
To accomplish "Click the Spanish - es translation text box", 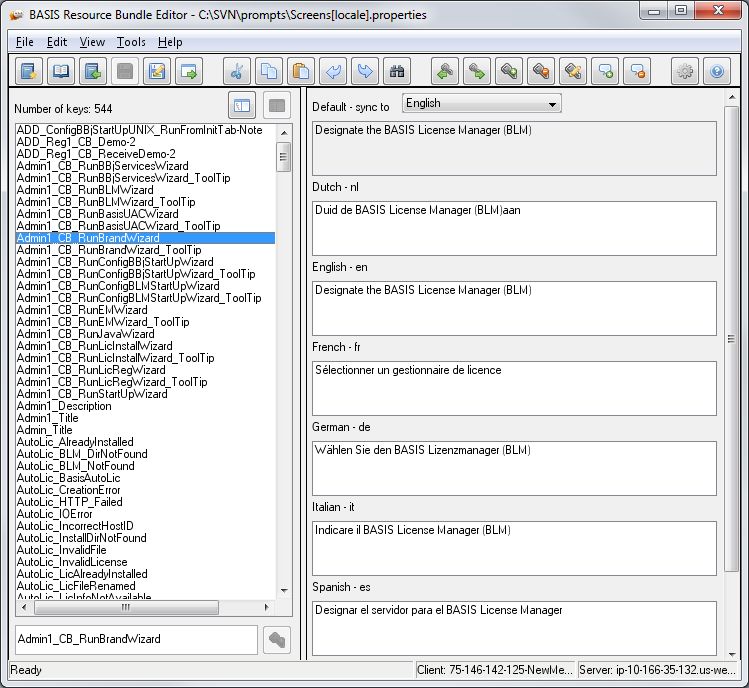I will click(514, 628).
